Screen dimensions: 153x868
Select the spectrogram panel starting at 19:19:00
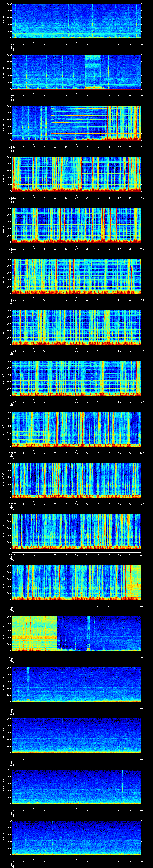76,276
